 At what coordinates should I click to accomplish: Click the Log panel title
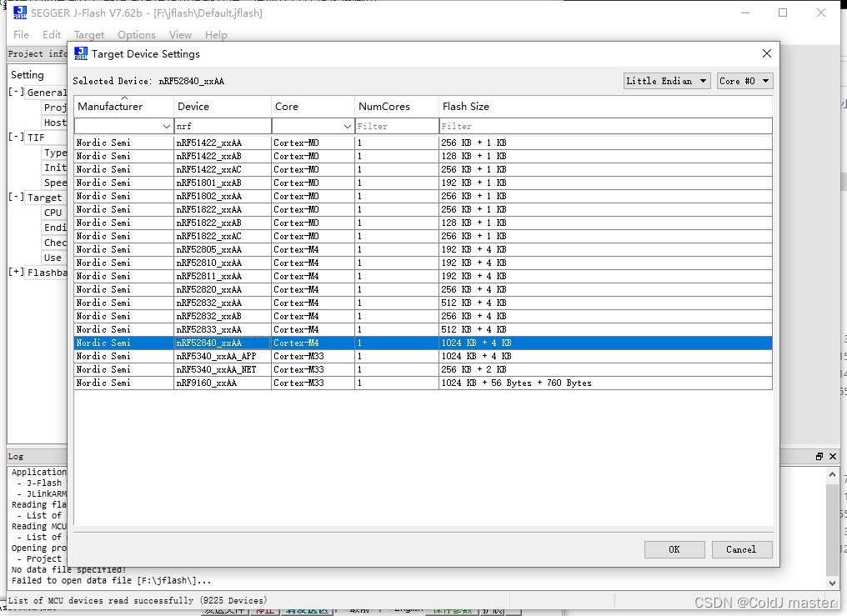tap(16, 456)
